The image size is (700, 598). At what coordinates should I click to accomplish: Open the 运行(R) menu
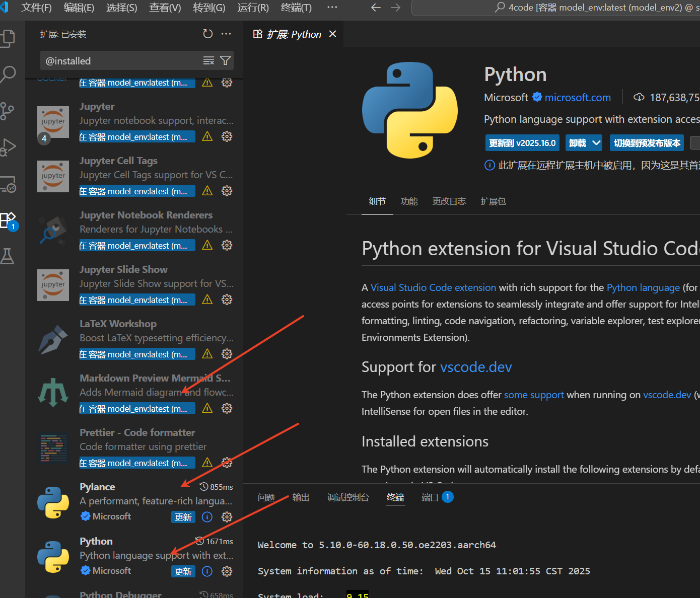pos(253,8)
